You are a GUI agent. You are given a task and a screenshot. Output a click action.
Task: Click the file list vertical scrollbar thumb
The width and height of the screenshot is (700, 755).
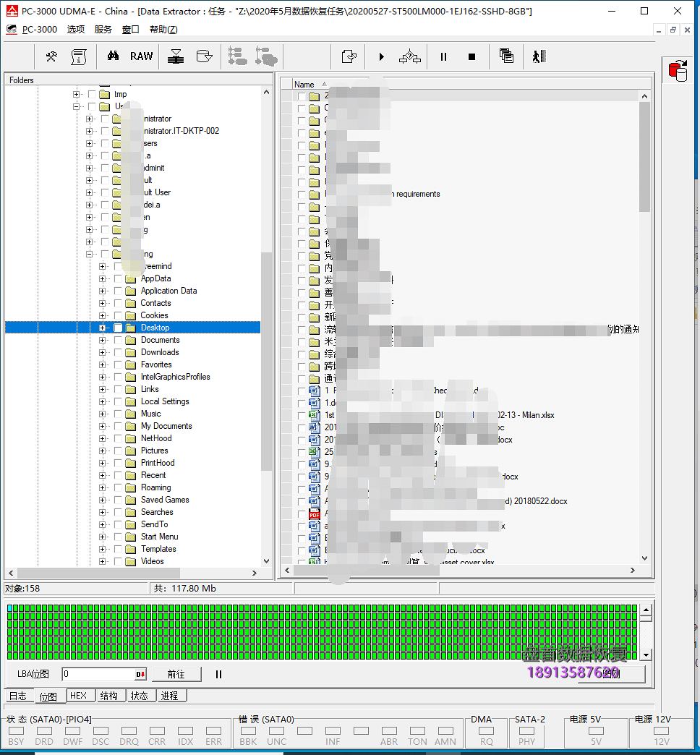[x=644, y=156]
